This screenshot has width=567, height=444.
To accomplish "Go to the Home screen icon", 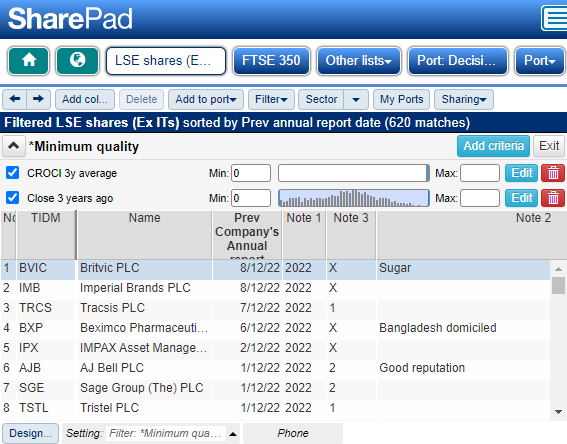I will [29, 61].
